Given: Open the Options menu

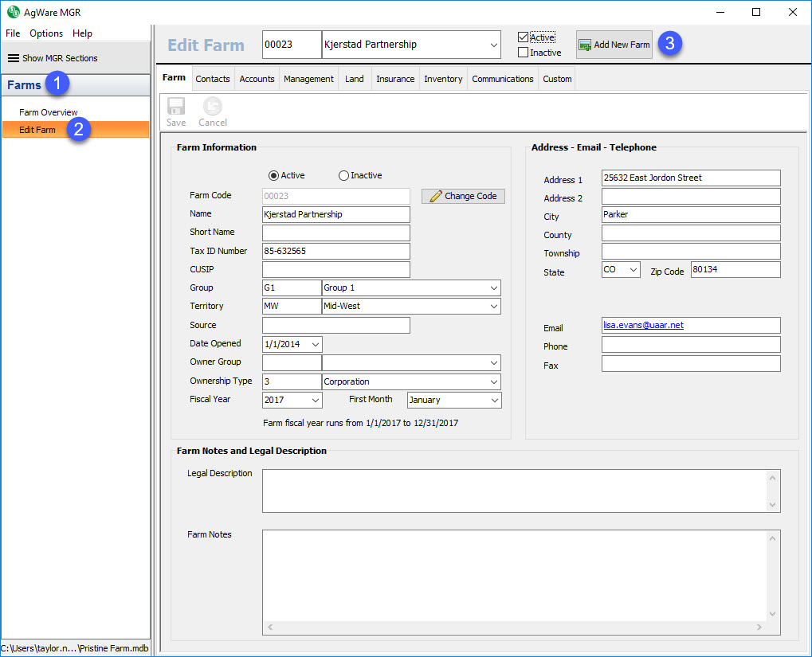Looking at the screenshot, I should click(x=46, y=33).
